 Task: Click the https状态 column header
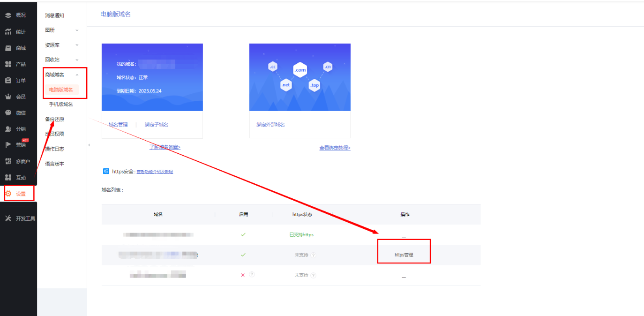pos(302,214)
